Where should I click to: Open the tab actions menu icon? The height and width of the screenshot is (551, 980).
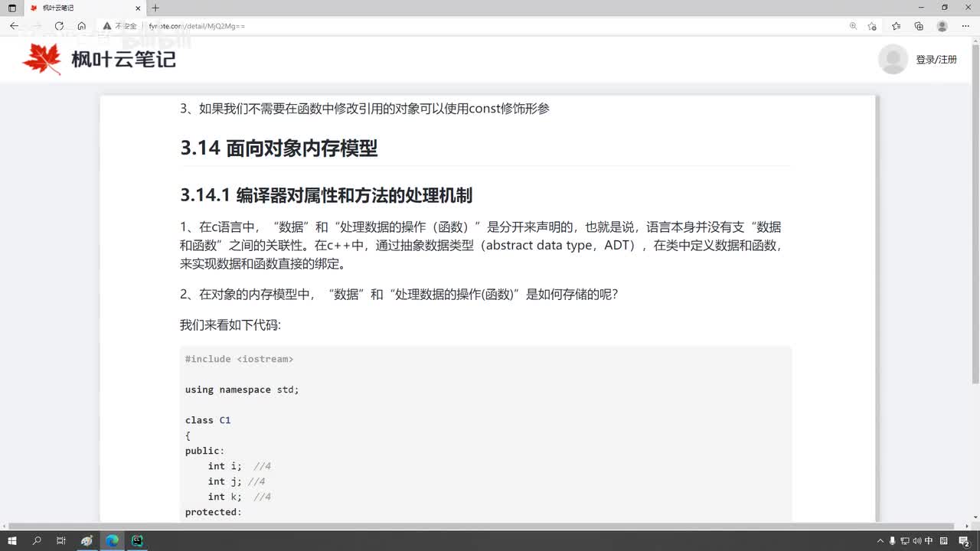click(x=11, y=8)
